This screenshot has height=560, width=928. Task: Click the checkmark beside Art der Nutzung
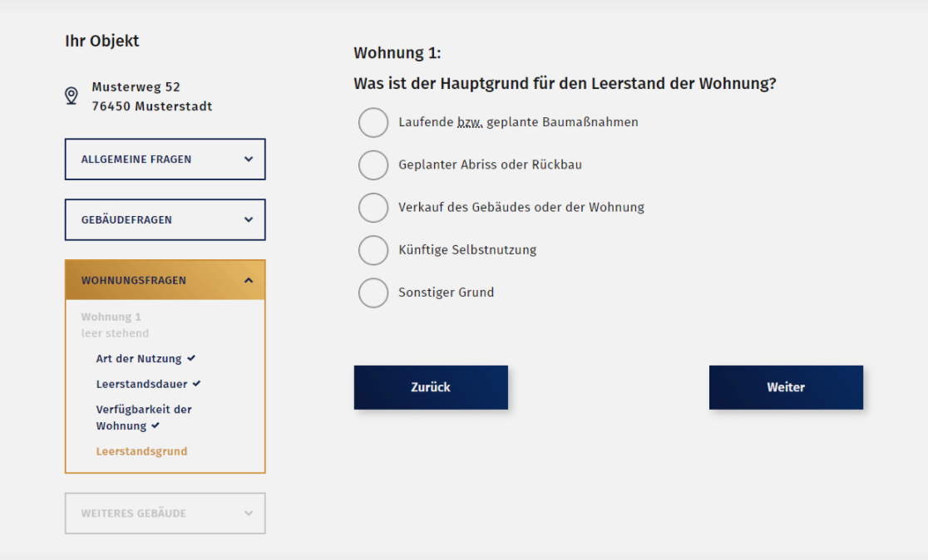click(191, 358)
